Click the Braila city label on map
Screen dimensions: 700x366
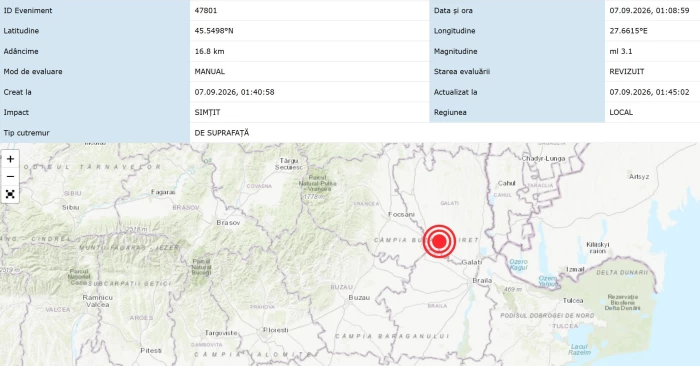[482, 280]
